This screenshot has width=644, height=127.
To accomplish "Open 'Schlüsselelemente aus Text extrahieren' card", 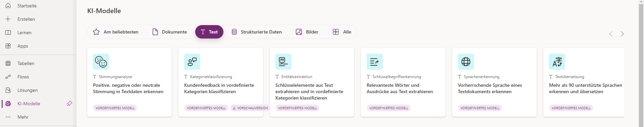I will tap(312, 82).
